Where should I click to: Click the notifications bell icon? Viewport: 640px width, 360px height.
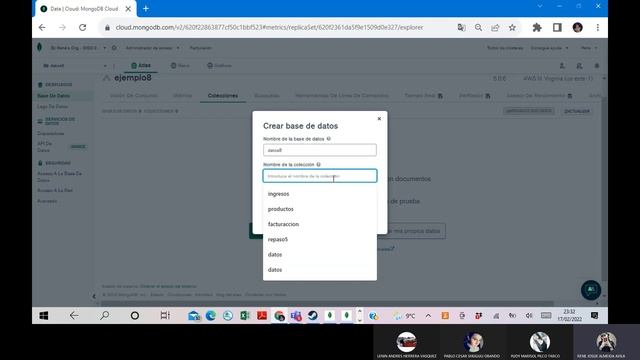coord(596,66)
